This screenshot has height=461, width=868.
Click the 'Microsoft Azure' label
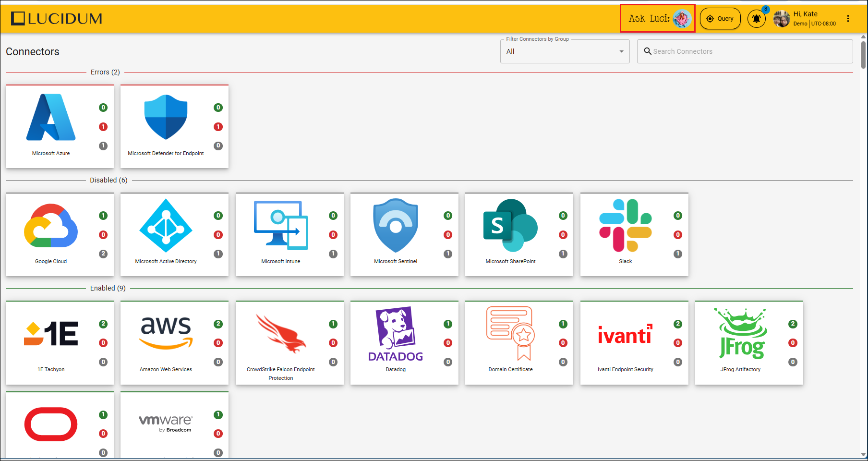pos(51,153)
